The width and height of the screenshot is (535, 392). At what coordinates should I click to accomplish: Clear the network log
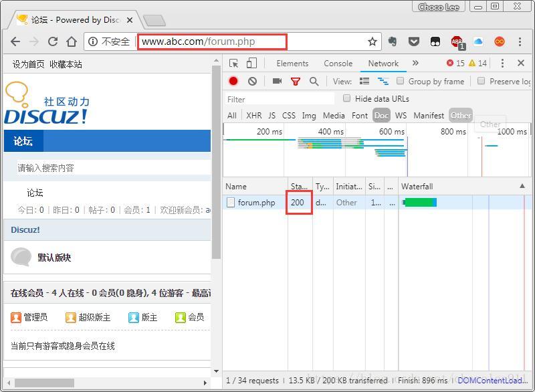[253, 81]
